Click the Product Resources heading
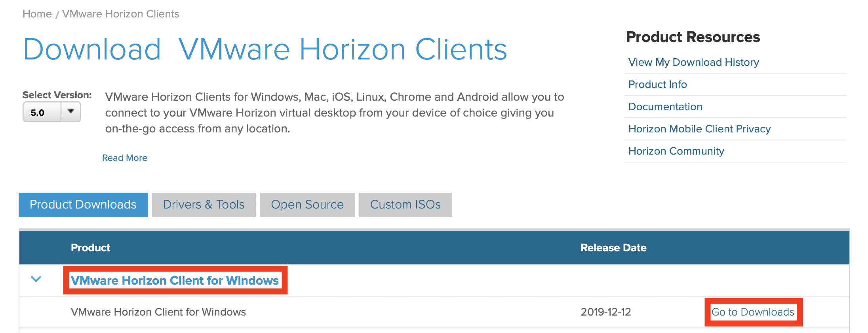The width and height of the screenshot is (868, 333). click(x=693, y=37)
